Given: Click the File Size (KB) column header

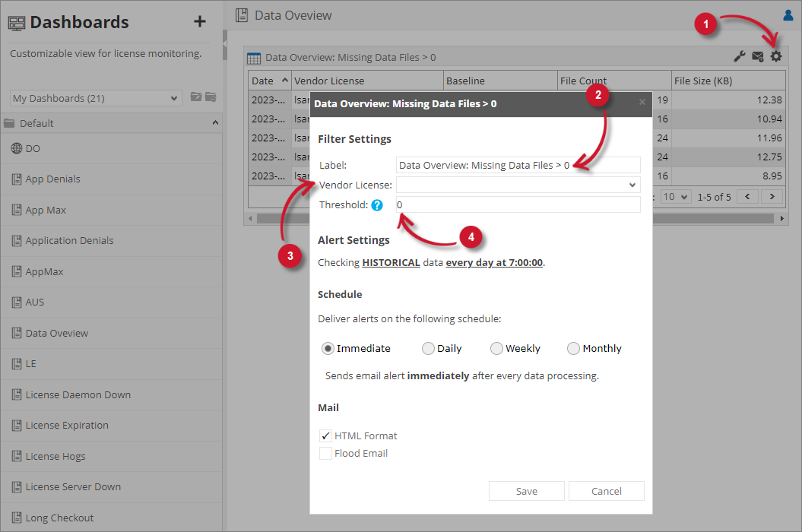Looking at the screenshot, I should 728,81.
